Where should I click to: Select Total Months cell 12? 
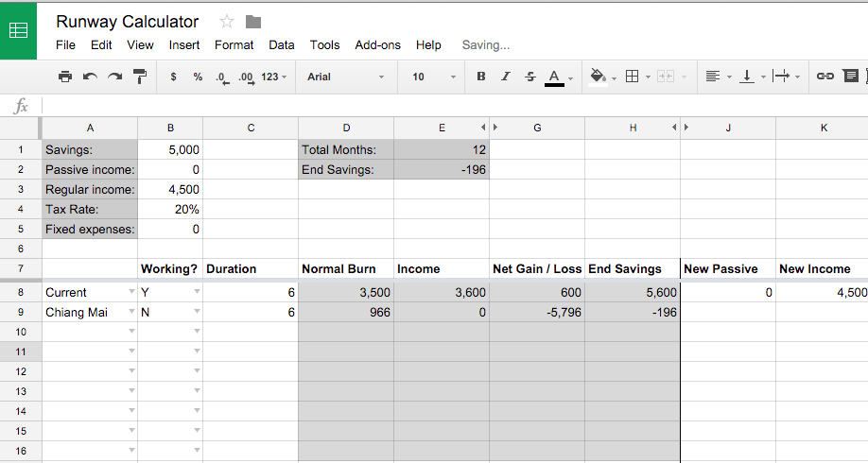(442, 149)
